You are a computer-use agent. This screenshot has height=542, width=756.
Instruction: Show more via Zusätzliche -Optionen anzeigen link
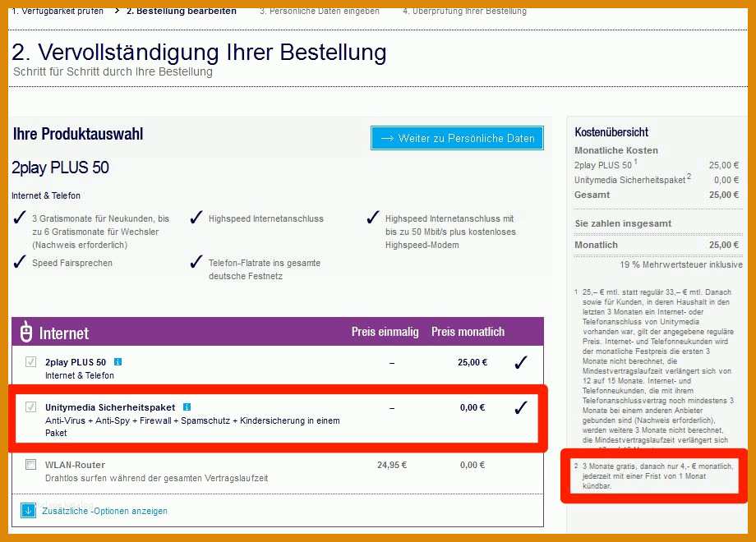(104, 511)
